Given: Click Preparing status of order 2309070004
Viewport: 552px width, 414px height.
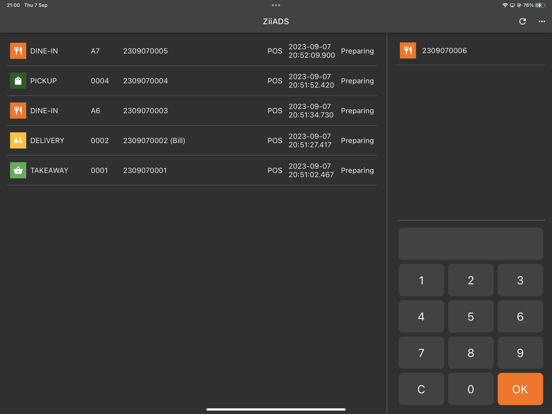Looking at the screenshot, I should coord(357,81).
